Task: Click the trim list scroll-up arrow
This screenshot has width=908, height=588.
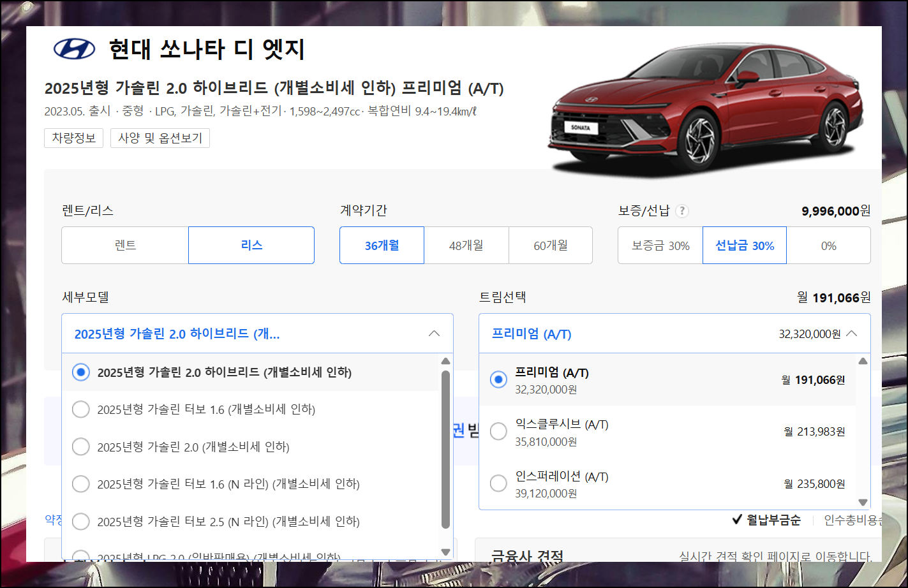Action: tap(863, 361)
